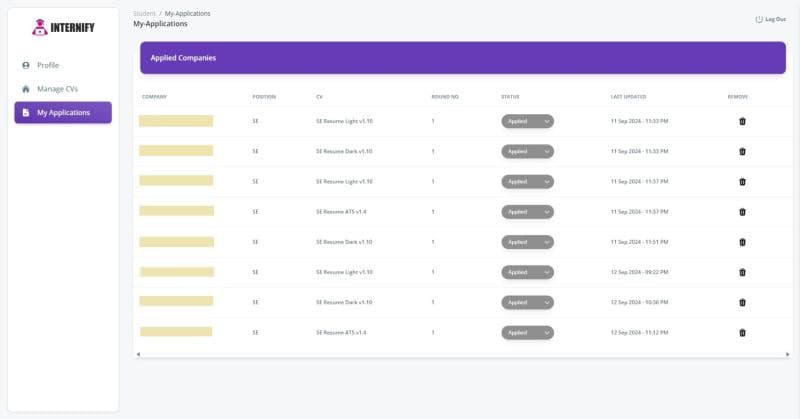Delete the Dark resume application from 11:33 PM
Screen dimensions: 800x419
pos(742,152)
